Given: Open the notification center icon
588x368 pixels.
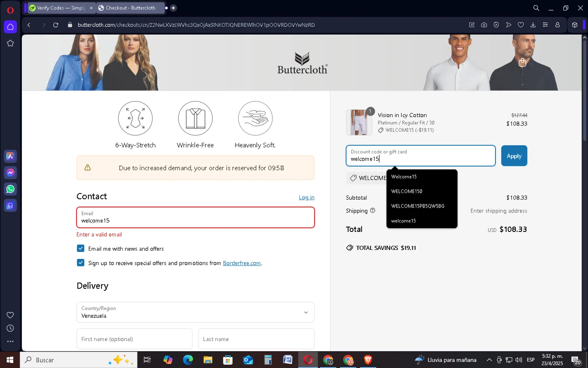Looking at the screenshot, I should [575, 360].
